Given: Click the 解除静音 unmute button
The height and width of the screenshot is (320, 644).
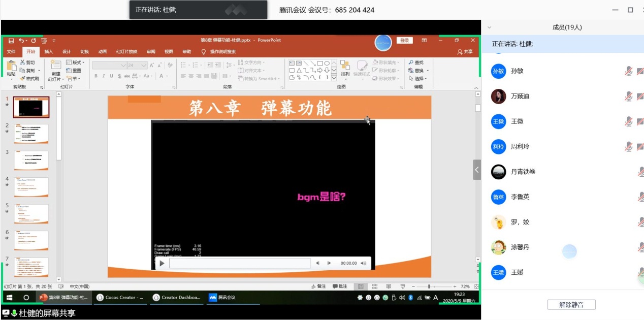Looking at the screenshot, I should pyautogui.click(x=571, y=305).
